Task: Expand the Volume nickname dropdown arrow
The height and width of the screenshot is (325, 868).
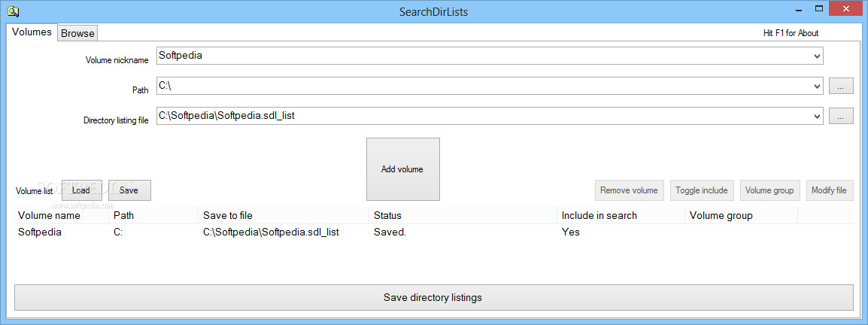Action: point(817,56)
